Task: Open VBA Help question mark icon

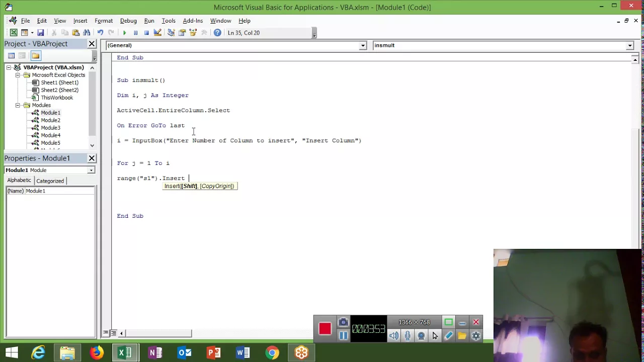Action: (x=217, y=33)
